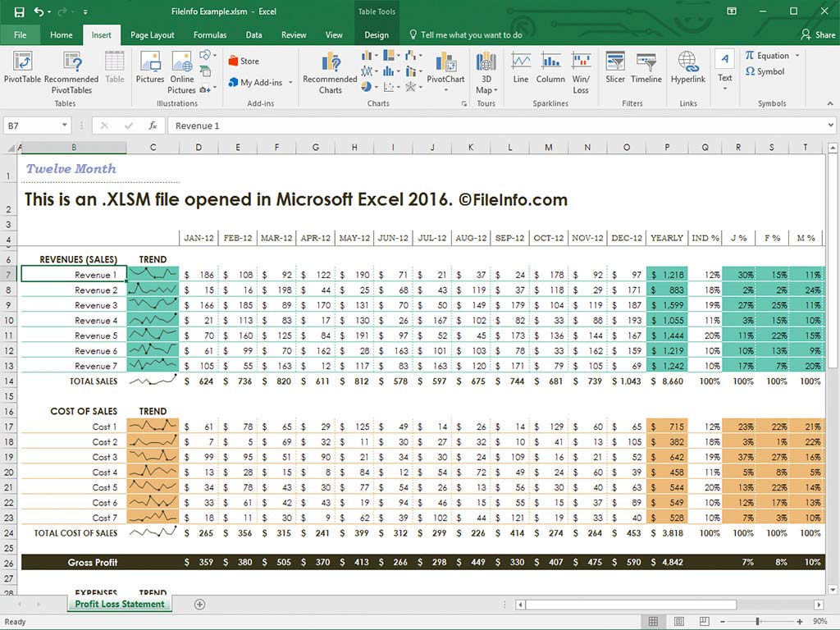Screen dimensions: 840x630
Task: Insert Pictures from file
Action: click(x=150, y=67)
